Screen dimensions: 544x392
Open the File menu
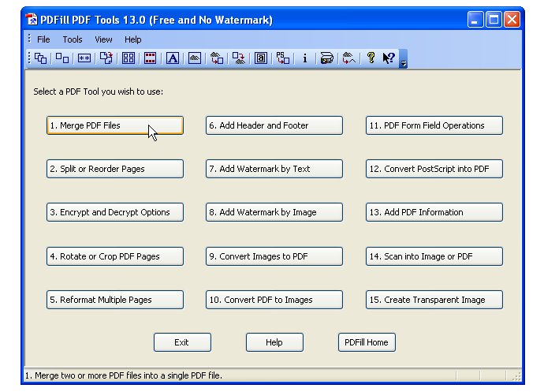click(43, 39)
